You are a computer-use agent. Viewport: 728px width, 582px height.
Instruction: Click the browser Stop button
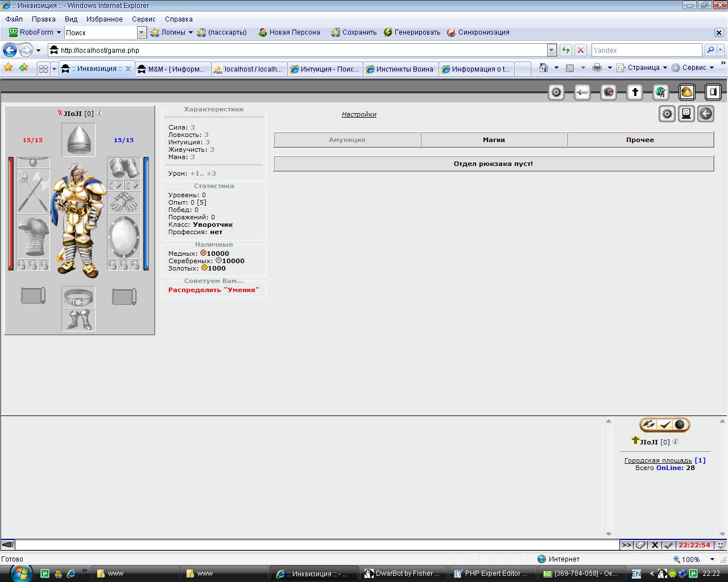pos(581,50)
